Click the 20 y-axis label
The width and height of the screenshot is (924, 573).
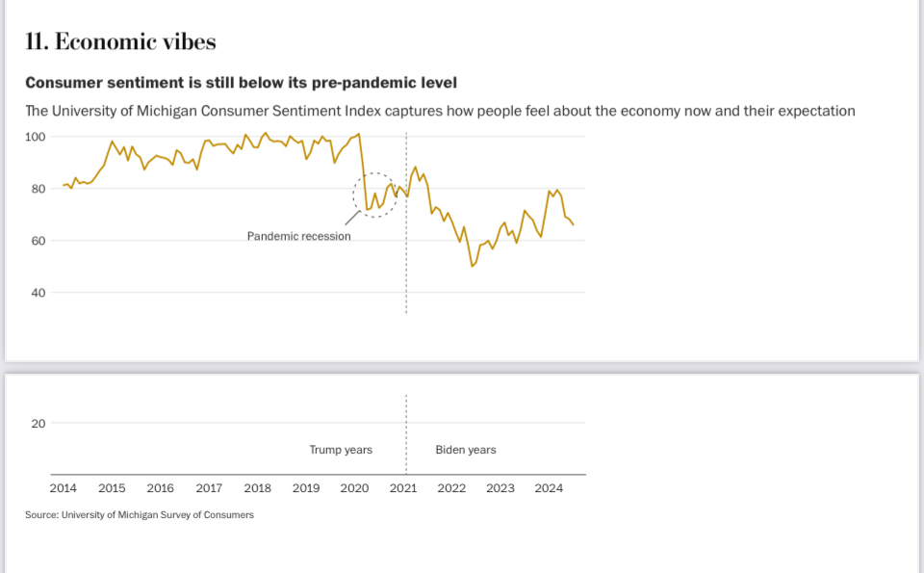pos(38,423)
